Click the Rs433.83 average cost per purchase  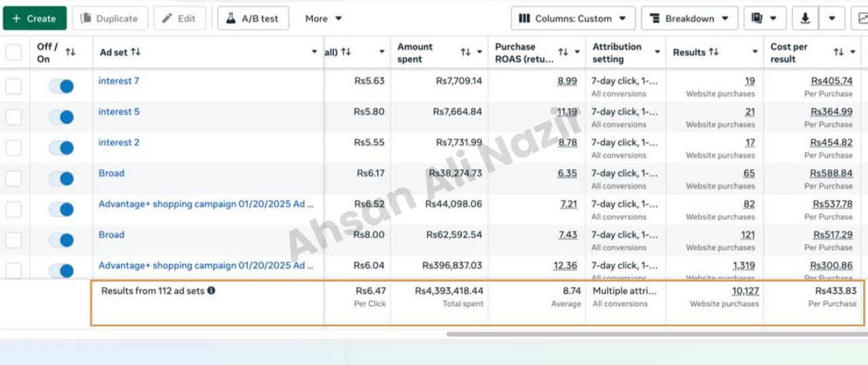click(x=835, y=290)
